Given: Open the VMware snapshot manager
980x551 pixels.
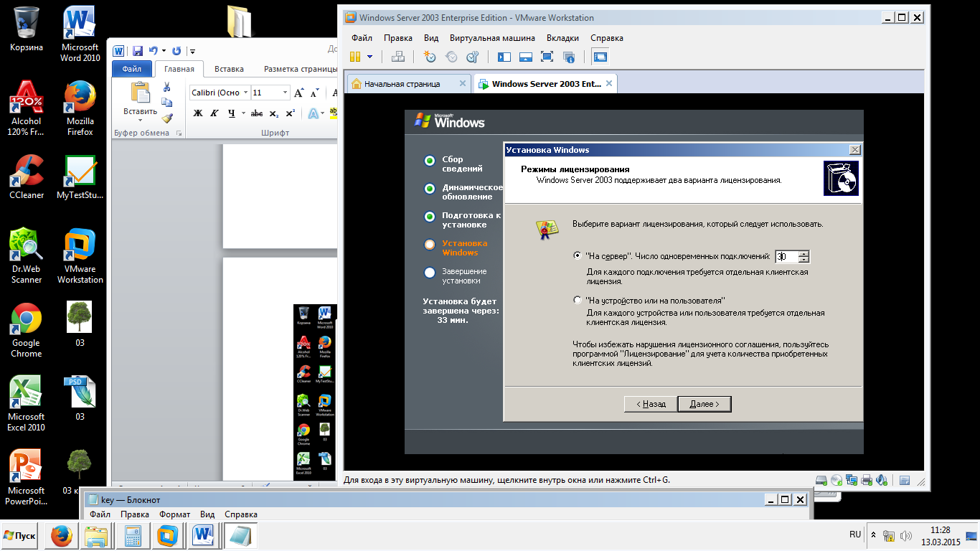Looking at the screenshot, I should click(473, 57).
